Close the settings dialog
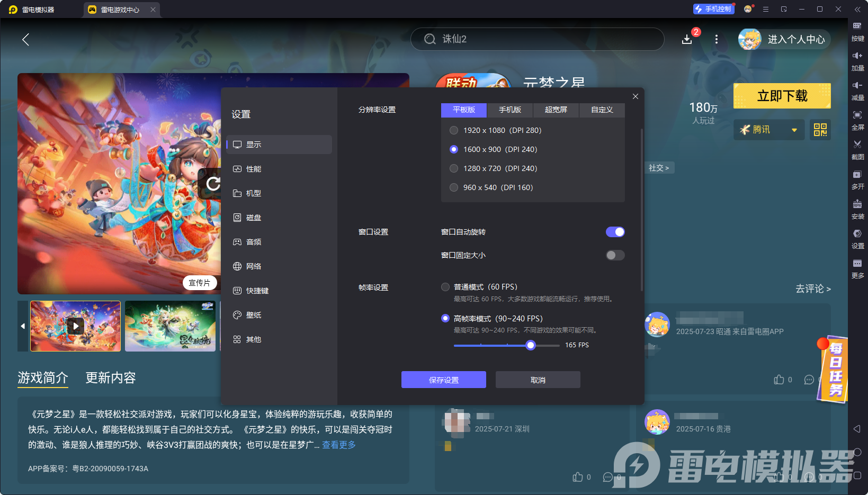 click(636, 96)
